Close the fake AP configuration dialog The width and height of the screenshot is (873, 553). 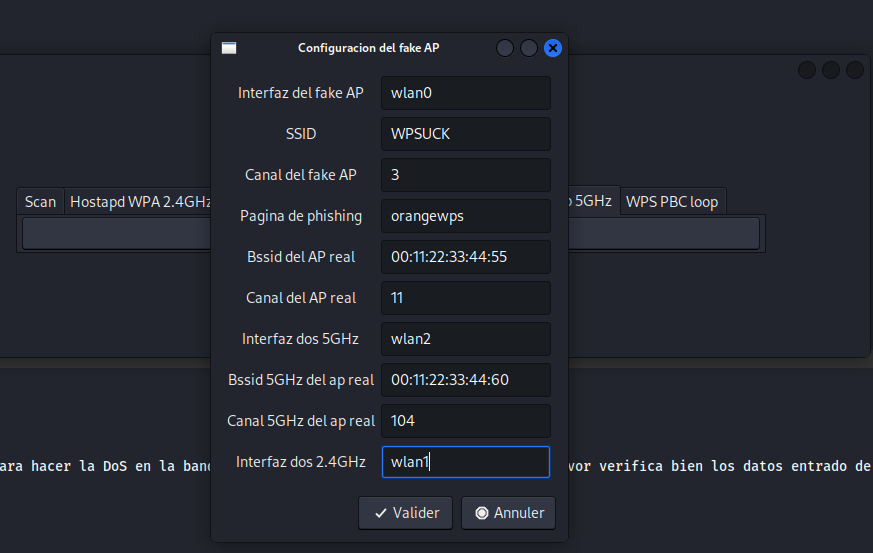point(553,48)
